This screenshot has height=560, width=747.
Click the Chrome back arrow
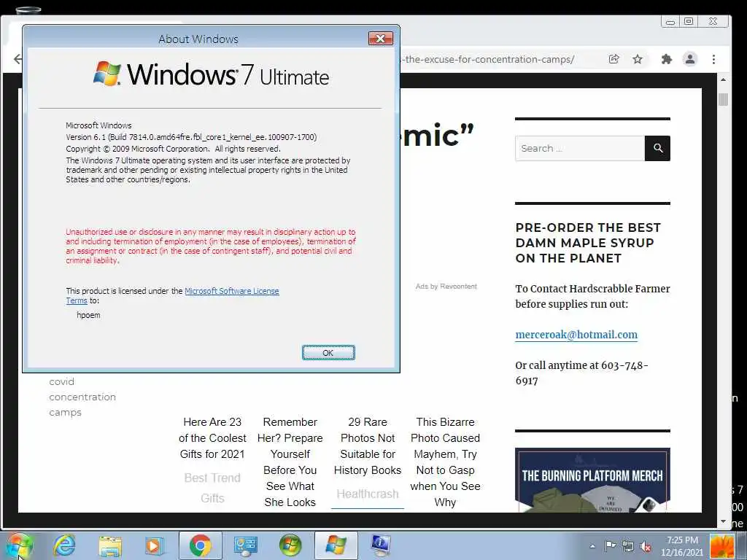coord(18,59)
